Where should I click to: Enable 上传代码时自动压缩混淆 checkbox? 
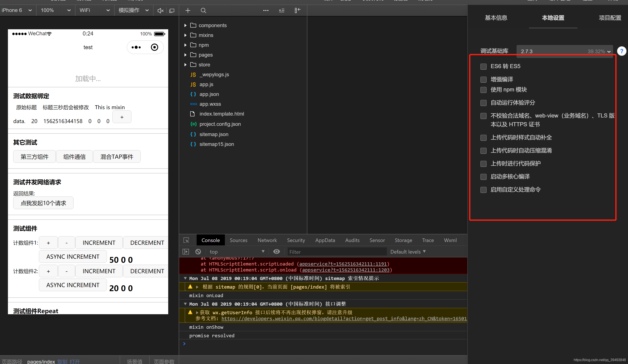click(484, 151)
